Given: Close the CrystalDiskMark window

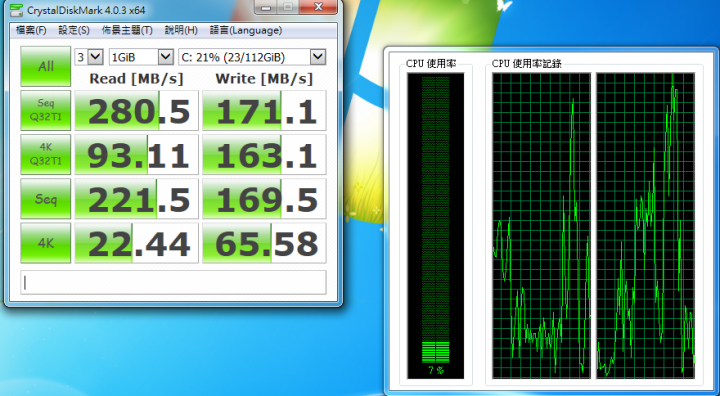Looking at the screenshot, I should 318,7.
